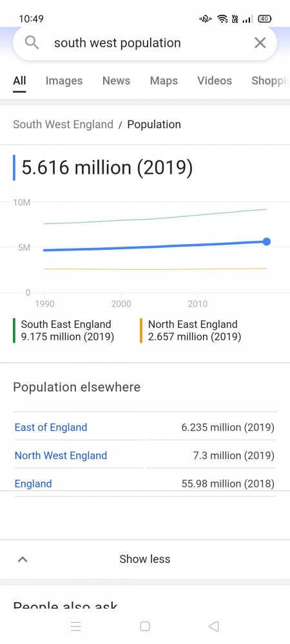290x644 pixels.
Task: Select North East England orange legend
Action: (191, 330)
